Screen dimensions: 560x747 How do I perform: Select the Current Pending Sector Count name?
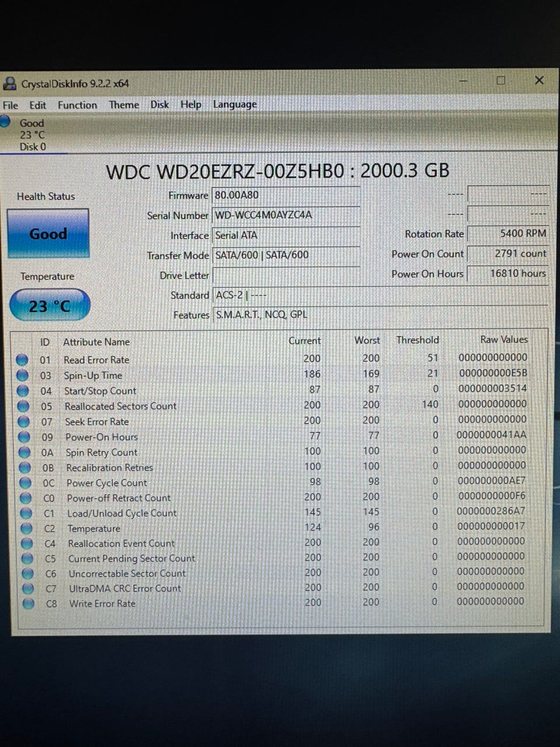(x=132, y=558)
